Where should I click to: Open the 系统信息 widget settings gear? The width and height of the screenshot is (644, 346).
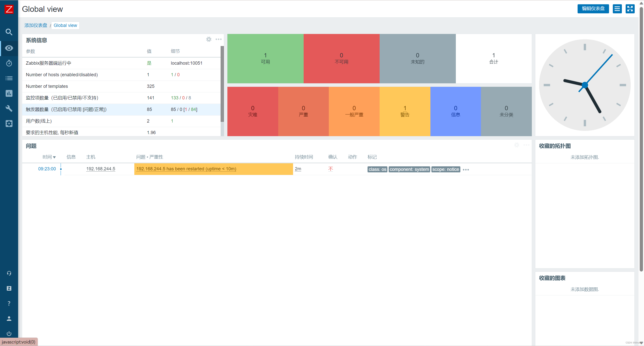[209, 39]
